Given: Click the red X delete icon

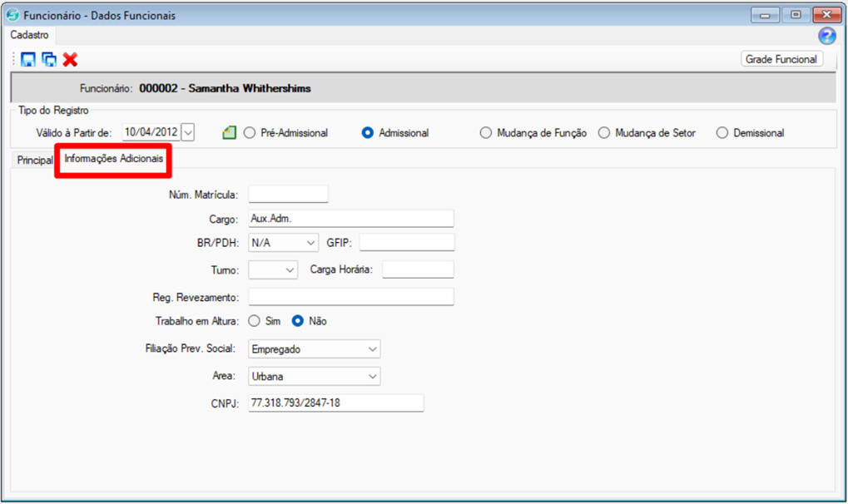Looking at the screenshot, I should coord(71,60).
